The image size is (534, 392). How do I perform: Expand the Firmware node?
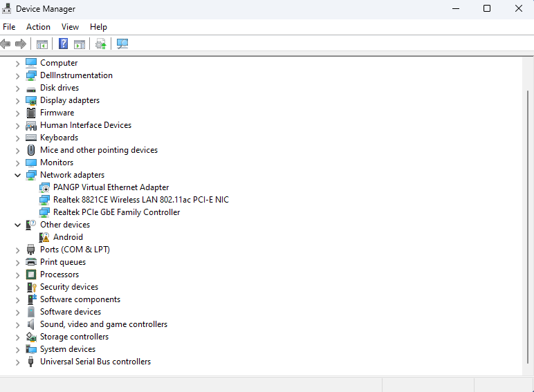(18, 113)
